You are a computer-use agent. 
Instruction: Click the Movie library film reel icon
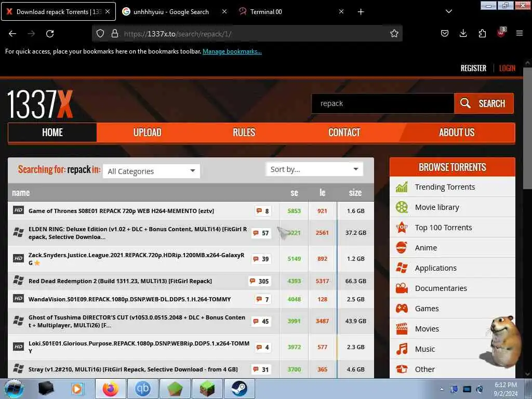pos(402,207)
